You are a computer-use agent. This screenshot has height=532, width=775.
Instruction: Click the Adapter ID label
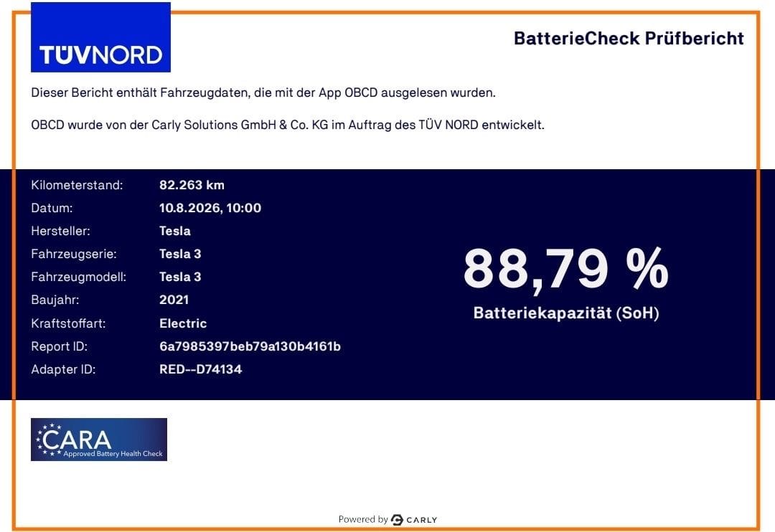tap(62, 369)
